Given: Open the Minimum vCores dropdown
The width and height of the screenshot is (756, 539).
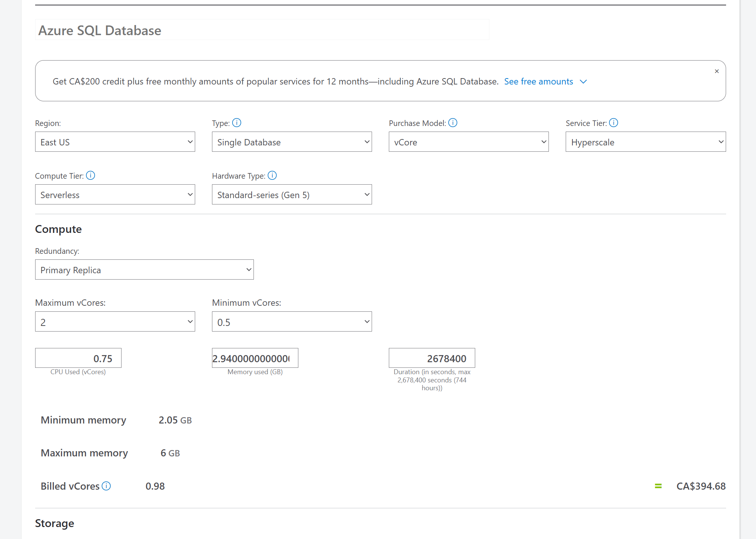Looking at the screenshot, I should (292, 321).
